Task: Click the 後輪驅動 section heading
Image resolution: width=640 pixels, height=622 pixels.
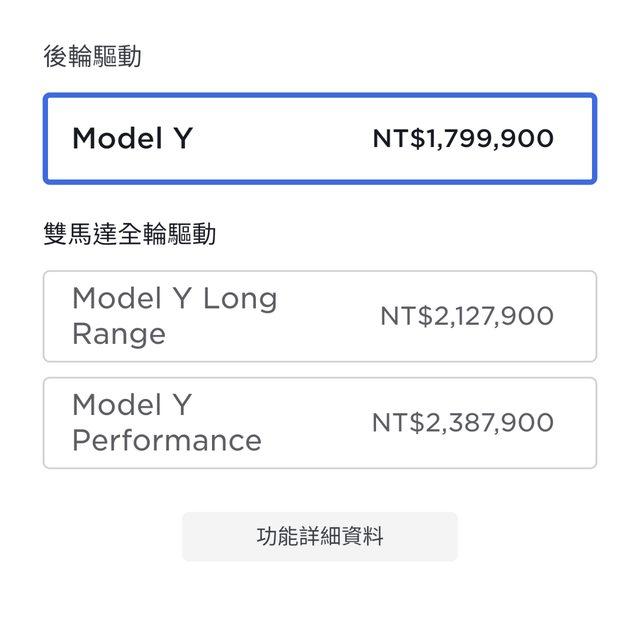Action: pos(92,56)
